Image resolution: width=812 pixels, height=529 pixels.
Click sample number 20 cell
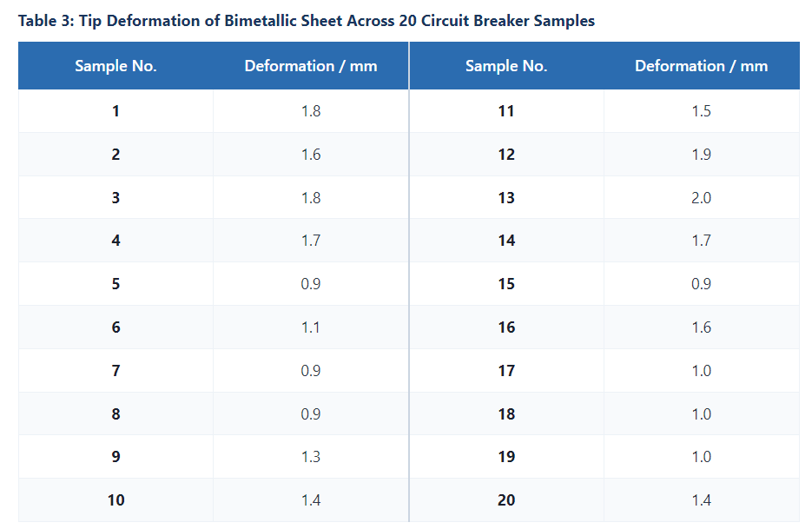506,500
